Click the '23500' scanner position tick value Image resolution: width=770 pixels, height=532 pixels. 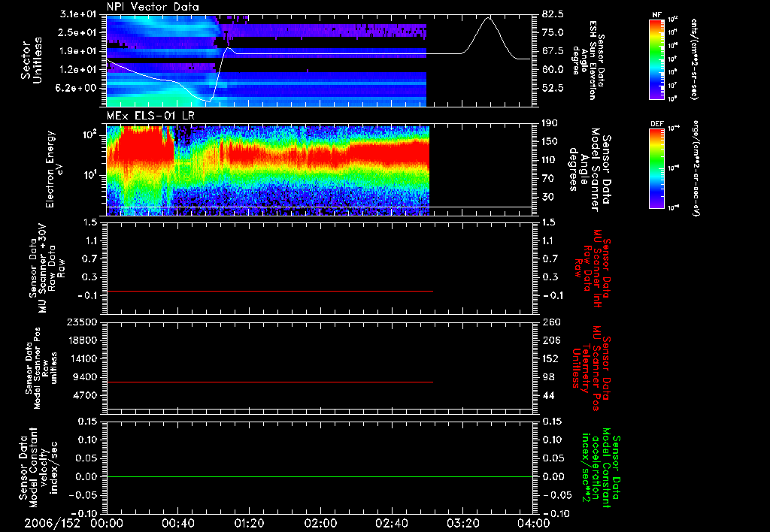pyautogui.click(x=81, y=322)
